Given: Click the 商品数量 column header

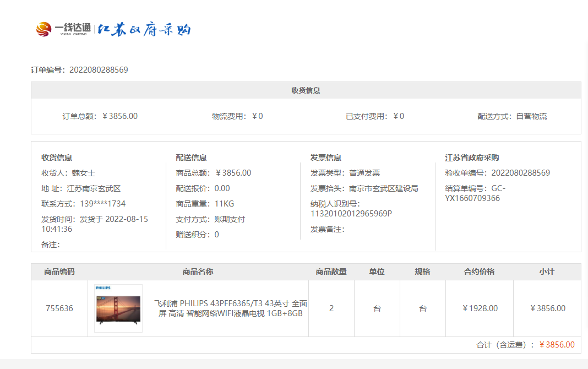Looking at the screenshot, I should [331, 272].
